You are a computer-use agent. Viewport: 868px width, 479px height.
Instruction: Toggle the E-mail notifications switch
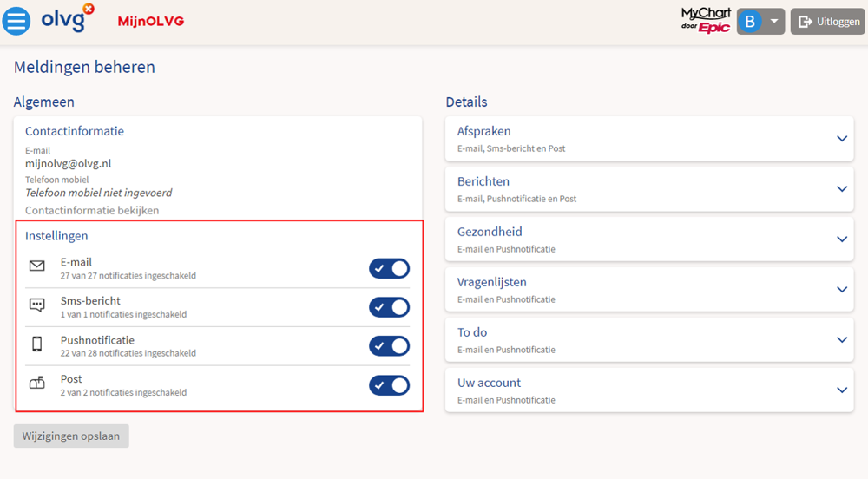(x=389, y=268)
